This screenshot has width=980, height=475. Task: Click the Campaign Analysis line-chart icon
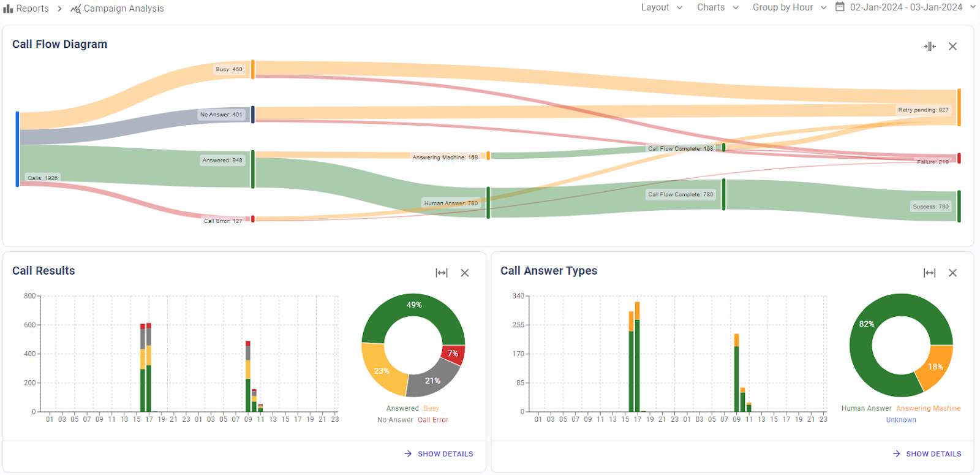pos(75,9)
